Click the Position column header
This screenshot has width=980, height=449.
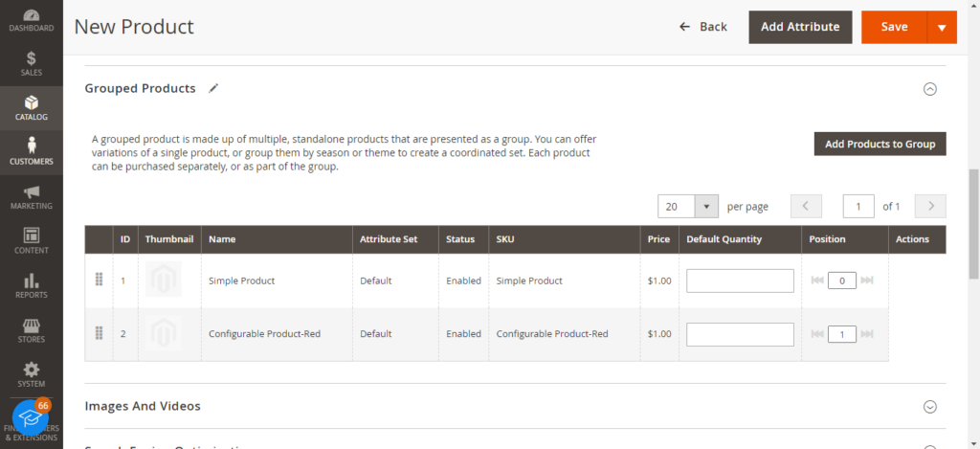click(x=845, y=239)
